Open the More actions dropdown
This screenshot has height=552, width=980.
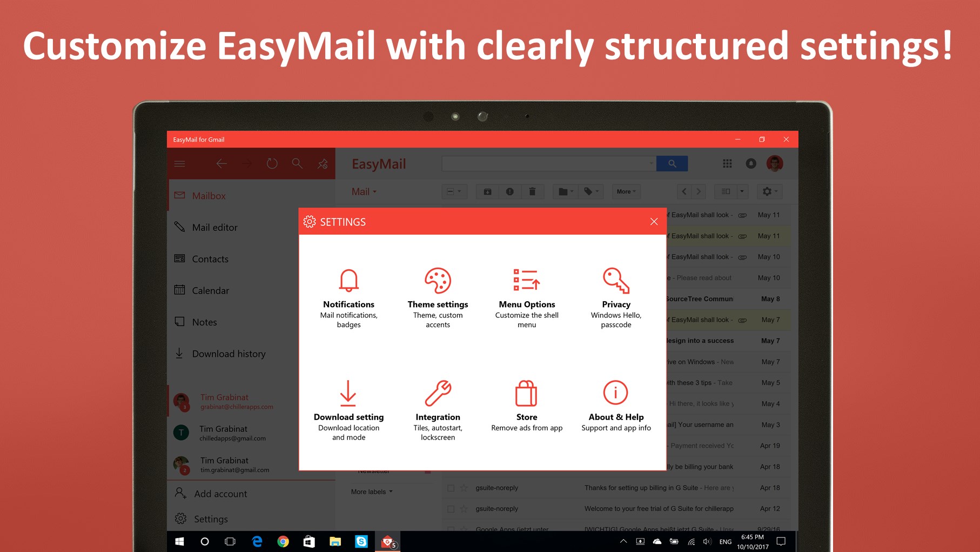click(x=626, y=191)
